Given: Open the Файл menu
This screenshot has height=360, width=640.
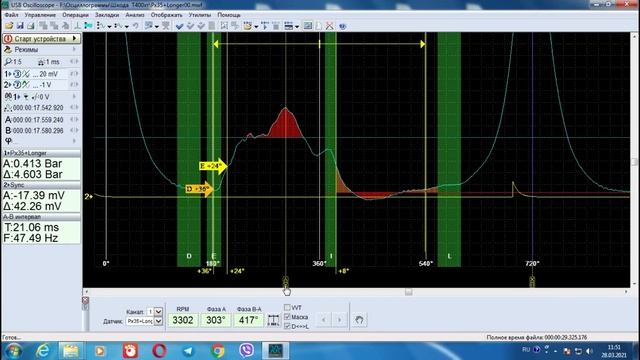Looking at the screenshot, I should click(11, 15).
